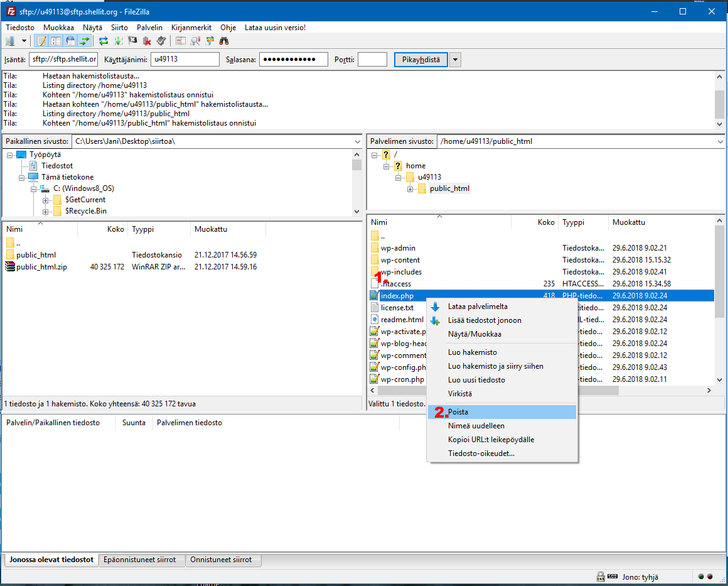728x586 pixels.
Task: Expand the $Recycle.Bin folder node
Action: point(45,212)
